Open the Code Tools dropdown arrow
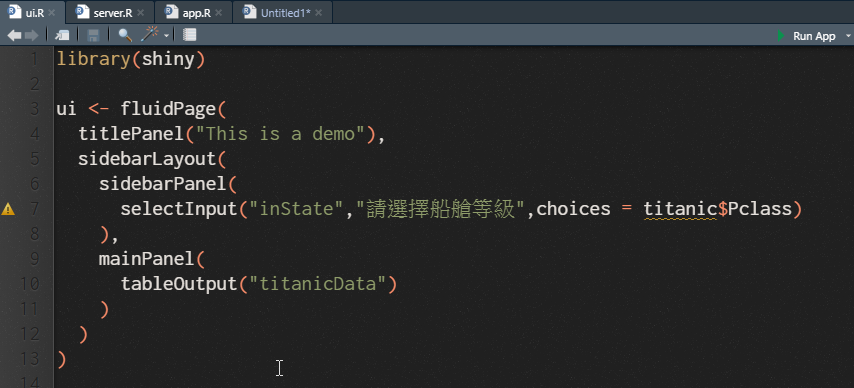 click(x=166, y=37)
